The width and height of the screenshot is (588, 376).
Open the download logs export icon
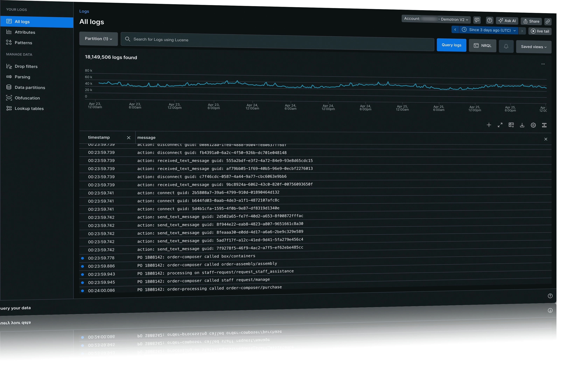[x=522, y=125]
